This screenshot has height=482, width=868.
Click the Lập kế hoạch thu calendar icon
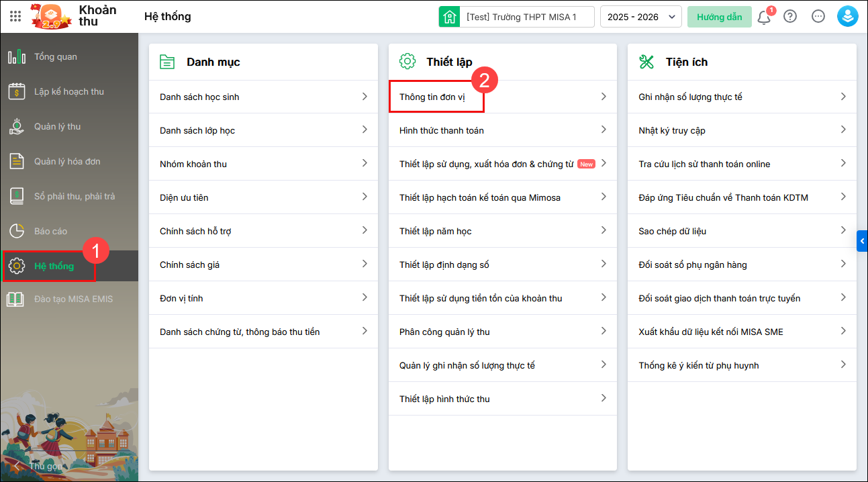[x=17, y=91]
